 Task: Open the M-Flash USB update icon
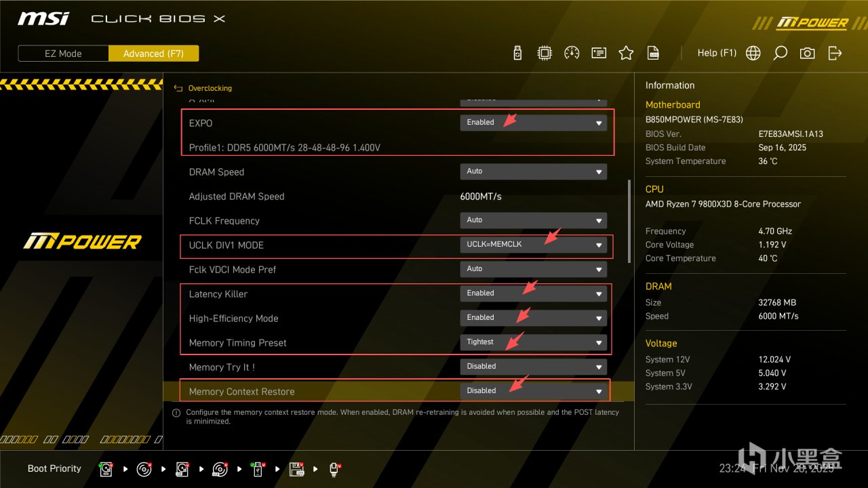(517, 53)
